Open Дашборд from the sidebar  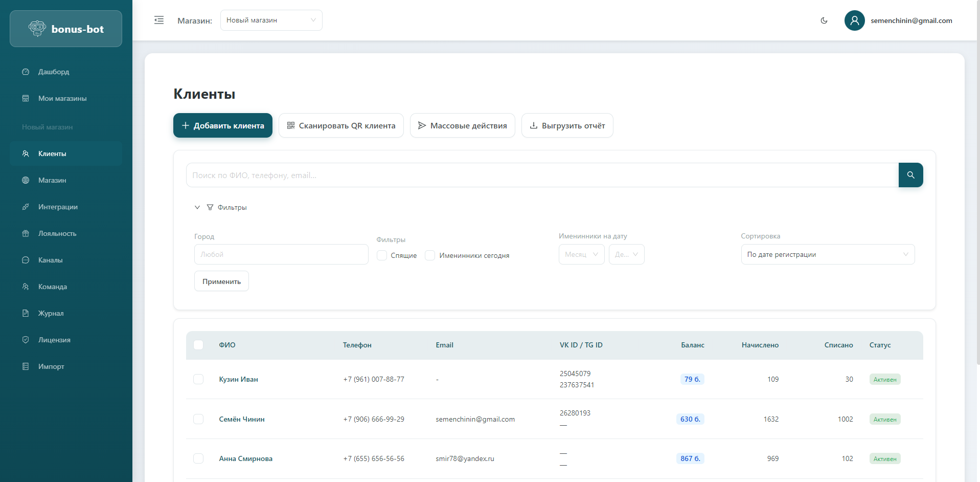[54, 72]
